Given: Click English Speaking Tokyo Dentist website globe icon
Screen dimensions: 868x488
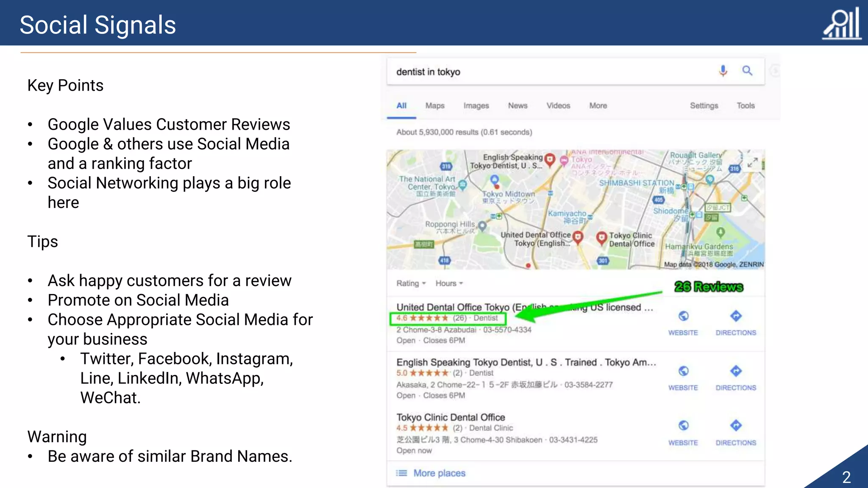Looking at the screenshot, I should coord(683,371).
